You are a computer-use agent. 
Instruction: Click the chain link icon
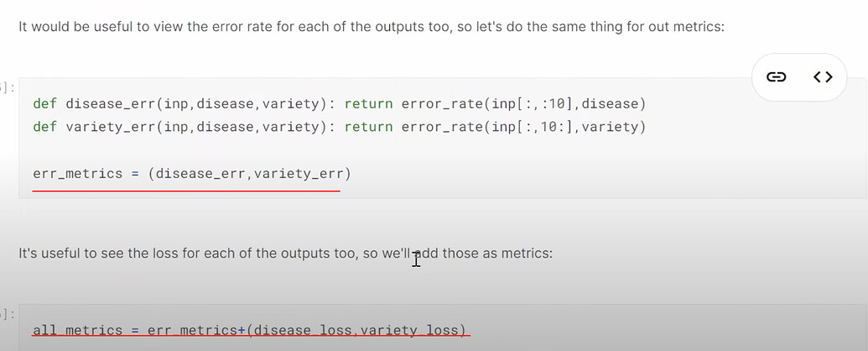pyautogui.click(x=777, y=77)
